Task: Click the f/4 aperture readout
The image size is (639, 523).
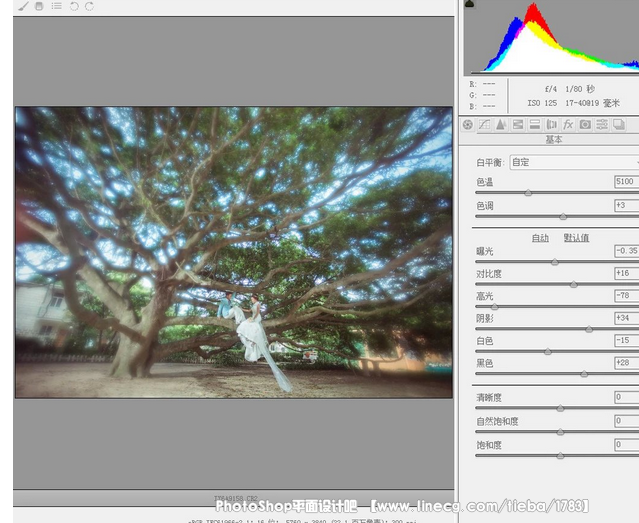Action: (x=551, y=89)
